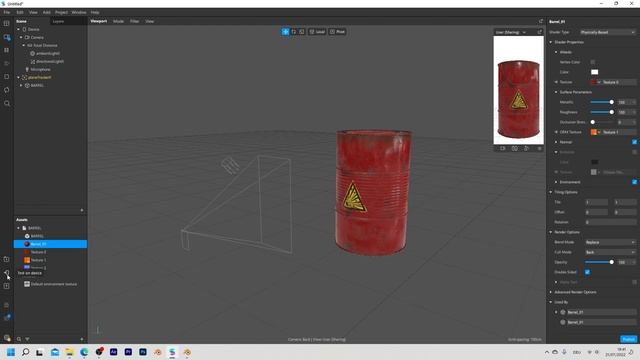Open the simulator device dropdown
The image size is (640, 360).
[x=511, y=32]
